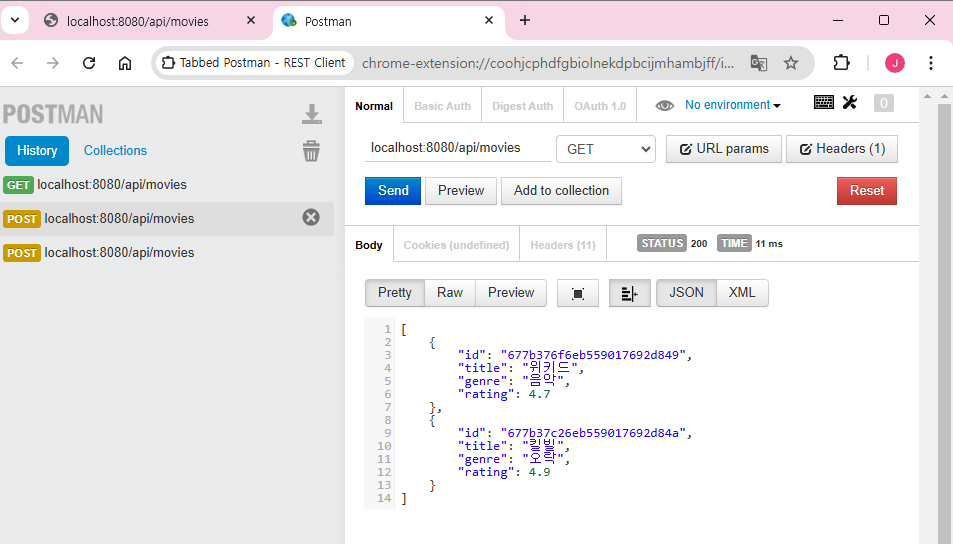This screenshot has height=544, width=953.
Task: Click the Tabbed Postman - REST Client chip
Action: coord(255,63)
